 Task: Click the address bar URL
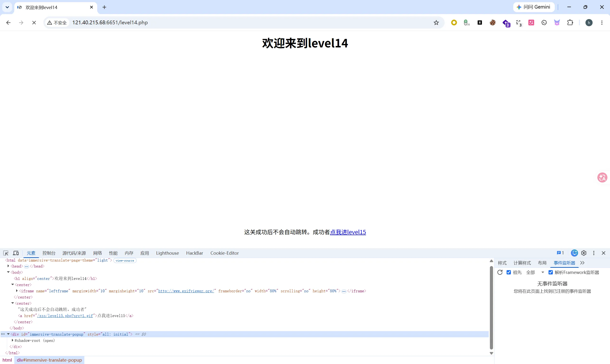110,23
